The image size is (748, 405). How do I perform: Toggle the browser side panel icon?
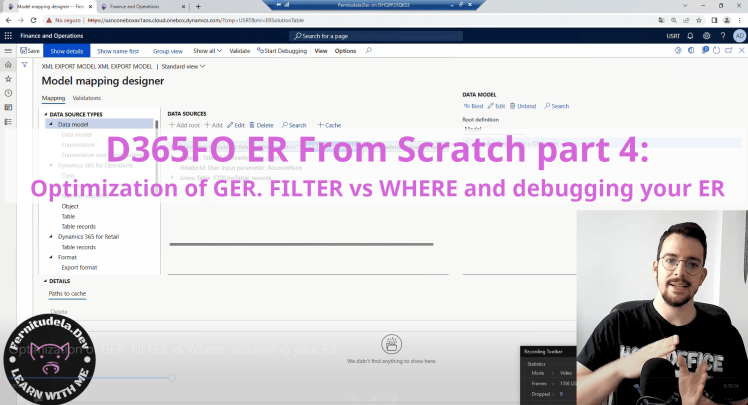(714, 20)
